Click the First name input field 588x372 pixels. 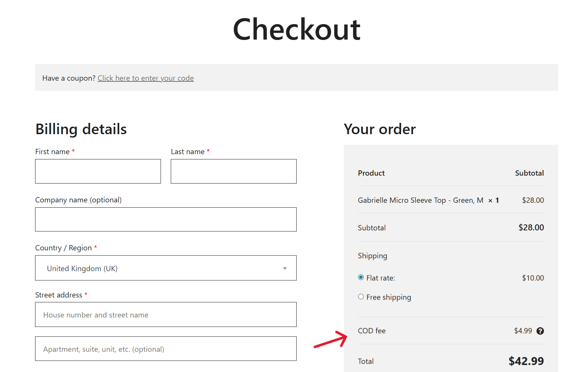[98, 171]
